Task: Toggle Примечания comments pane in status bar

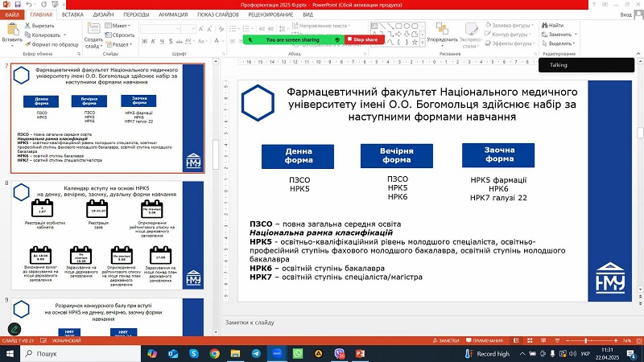Action: tap(485, 340)
